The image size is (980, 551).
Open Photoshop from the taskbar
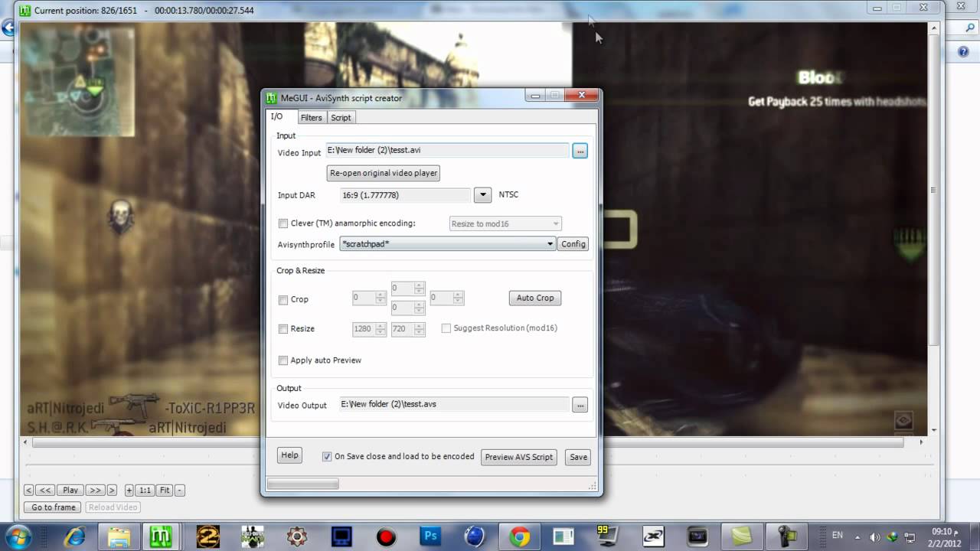(430, 536)
